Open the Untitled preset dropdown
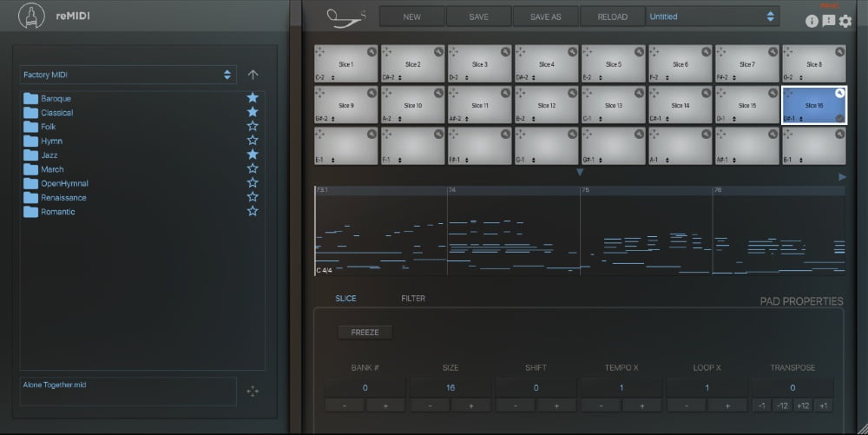Image resolution: width=868 pixels, height=435 pixels. [x=712, y=16]
